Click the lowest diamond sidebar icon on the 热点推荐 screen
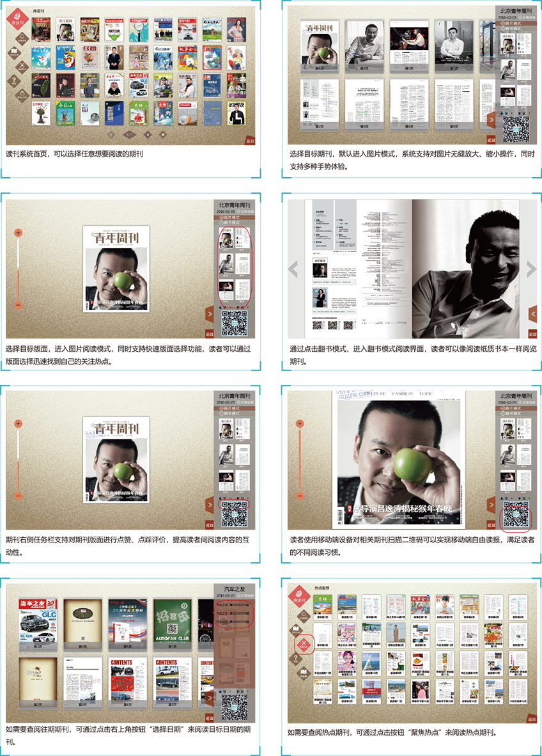The width and height of the screenshot is (542, 756). [304, 672]
